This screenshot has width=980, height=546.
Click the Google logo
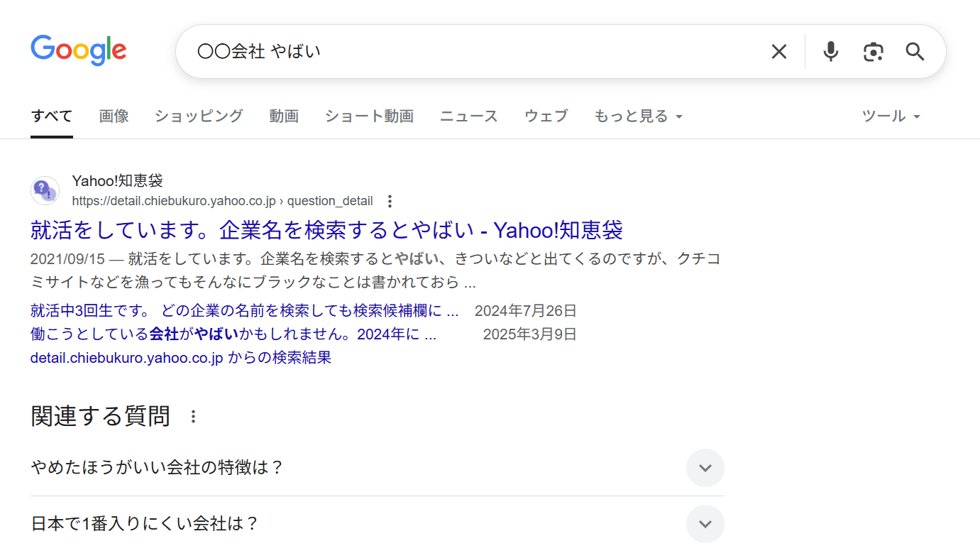click(x=78, y=50)
